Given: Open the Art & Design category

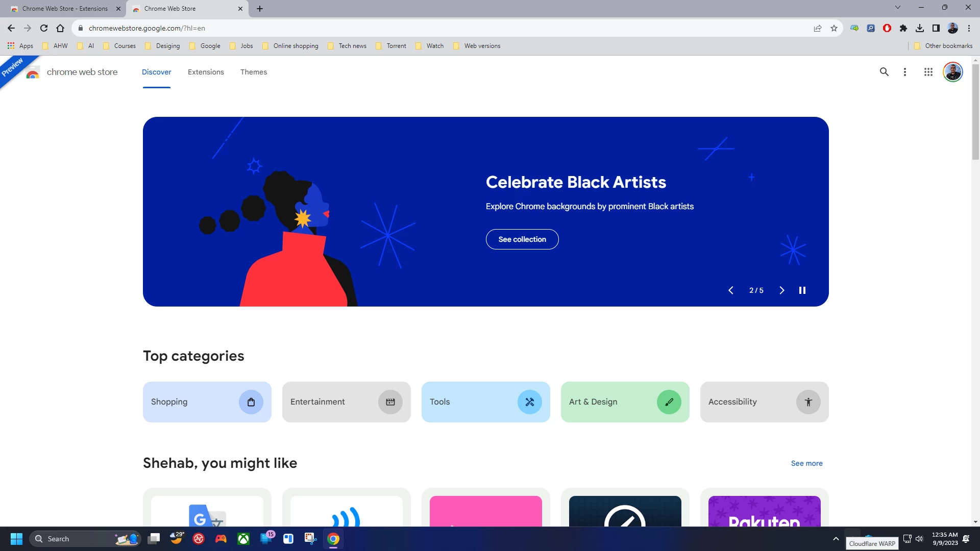Looking at the screenshot, I should [x=625, y=402].
